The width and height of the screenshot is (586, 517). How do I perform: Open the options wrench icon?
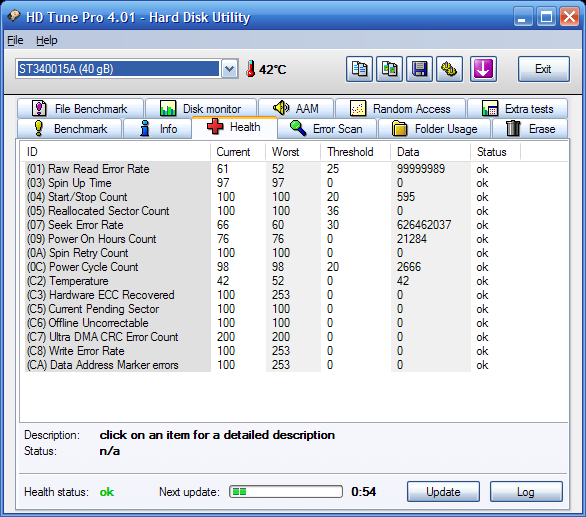[449, 69]
